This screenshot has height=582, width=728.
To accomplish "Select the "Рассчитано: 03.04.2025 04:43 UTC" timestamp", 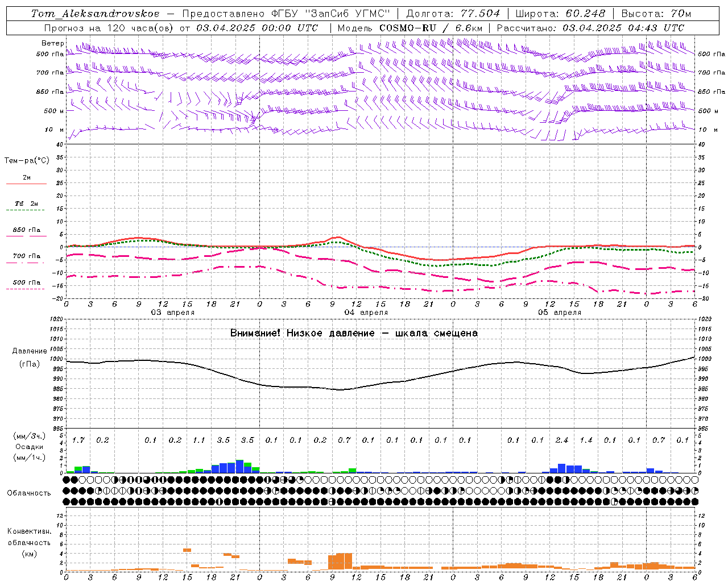I will pyautogui.click(x=591, y=28).
